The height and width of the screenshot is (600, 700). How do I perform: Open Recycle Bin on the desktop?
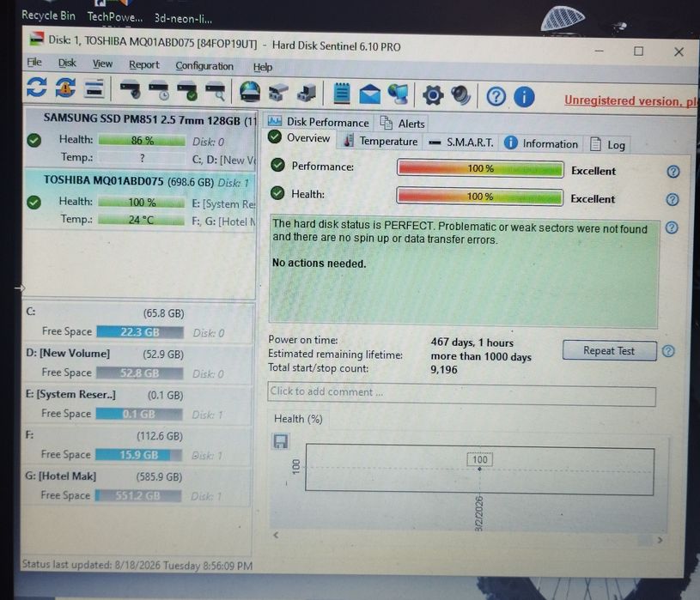point(49,15)
